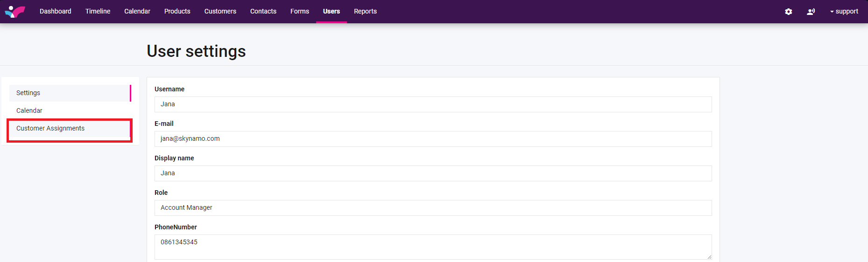This screenshot has height=262, width=868.
Task: Click the Username input field
Action: tap(432, 104)
